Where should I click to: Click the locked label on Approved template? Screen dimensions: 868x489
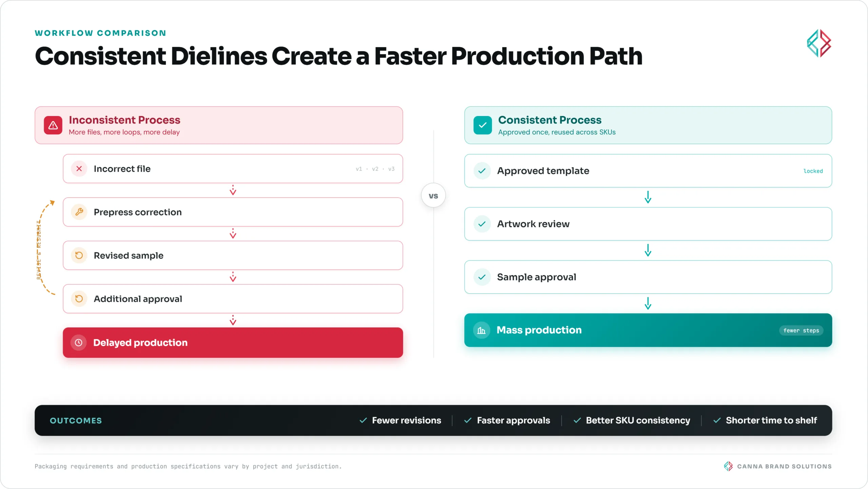click(x=813, y=171)
